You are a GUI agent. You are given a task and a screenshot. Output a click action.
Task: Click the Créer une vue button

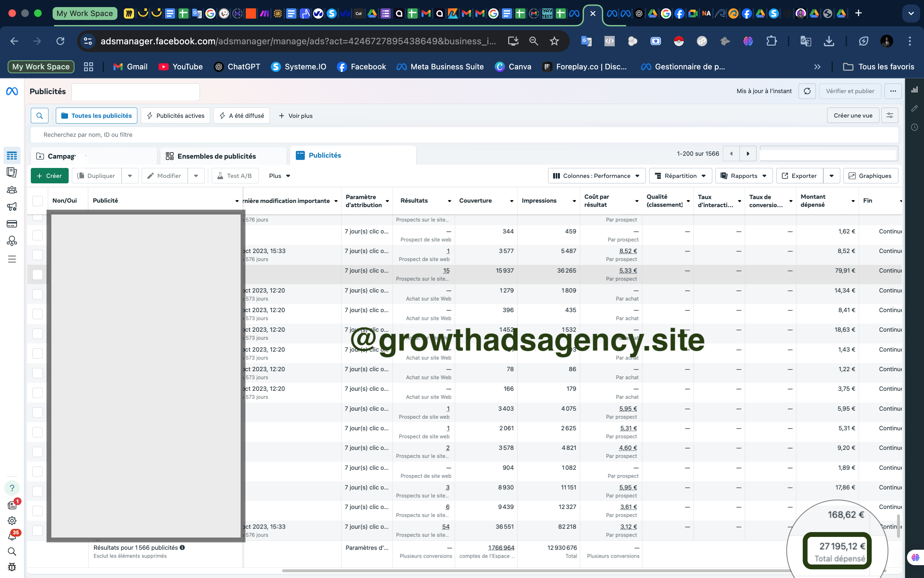click(853, 116)
